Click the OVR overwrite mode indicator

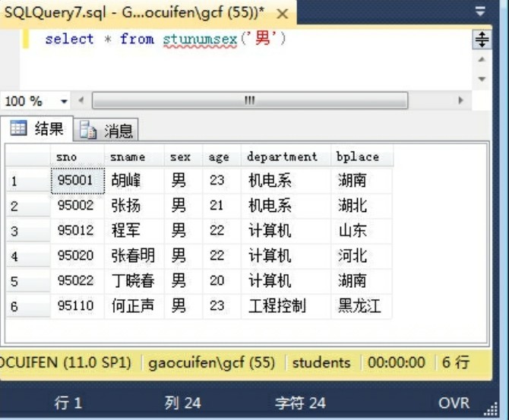454,403
